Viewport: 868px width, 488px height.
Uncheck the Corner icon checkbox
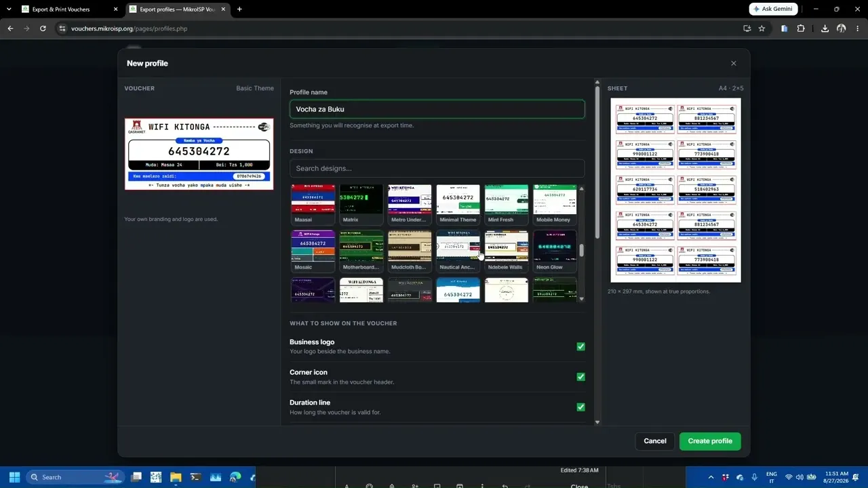pos(580,377)
